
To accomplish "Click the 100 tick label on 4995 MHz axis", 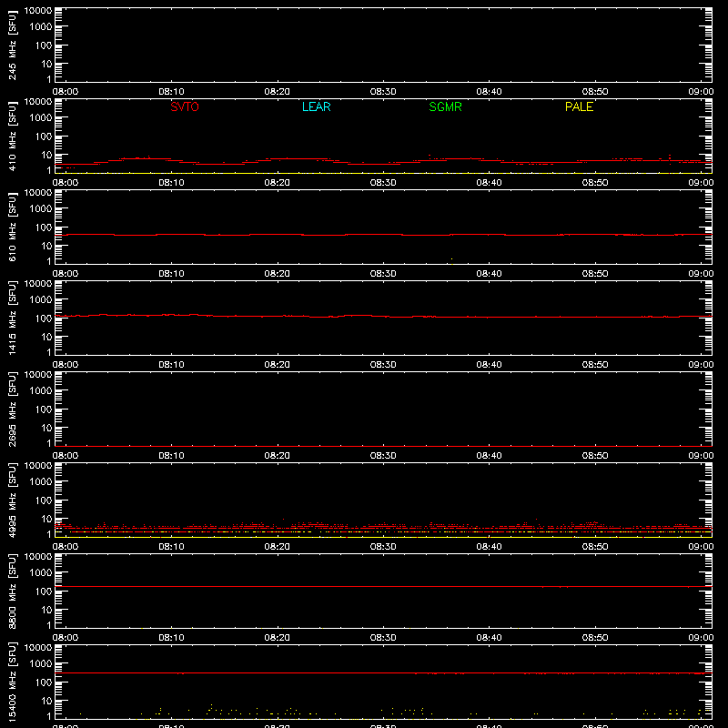I will tap(44, 500).
